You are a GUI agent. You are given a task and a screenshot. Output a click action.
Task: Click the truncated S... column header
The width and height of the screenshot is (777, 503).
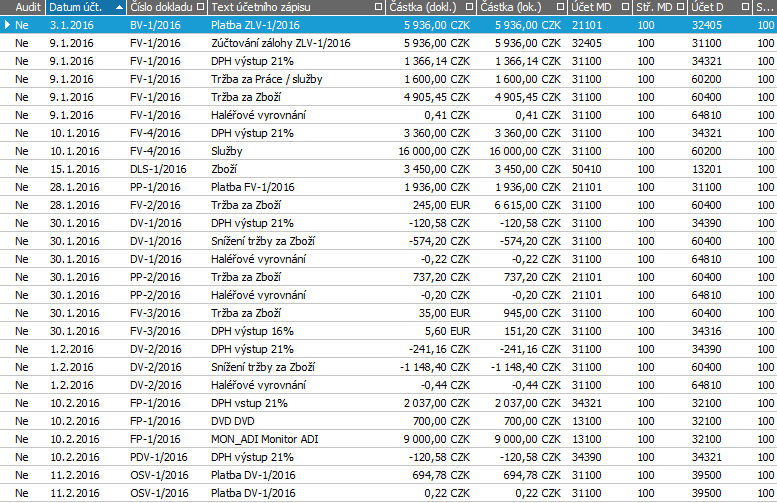point(764,8)
